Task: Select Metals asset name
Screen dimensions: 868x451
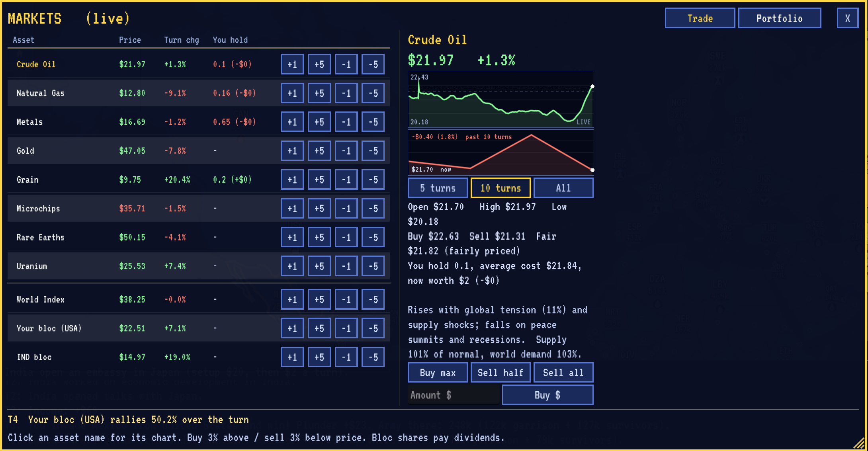Action: (29, 122)
